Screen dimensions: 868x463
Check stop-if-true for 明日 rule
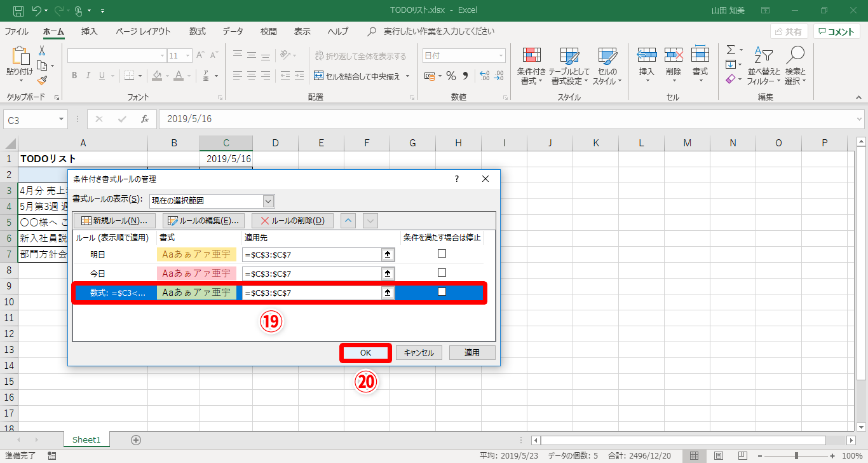click(442, 254)
